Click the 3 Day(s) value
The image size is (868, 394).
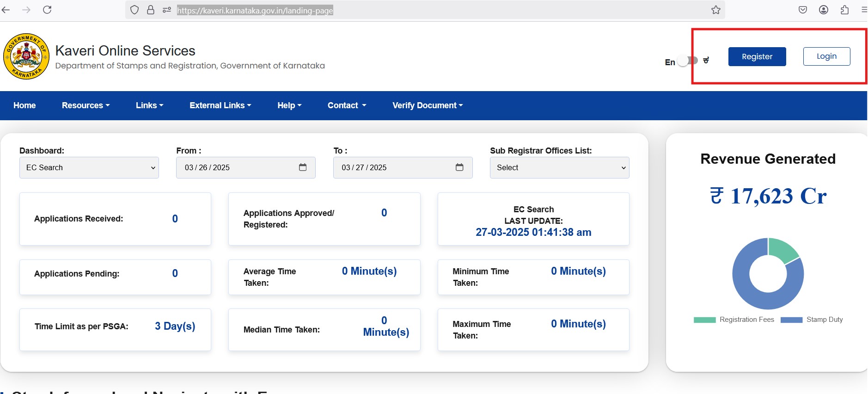[175, 326]
